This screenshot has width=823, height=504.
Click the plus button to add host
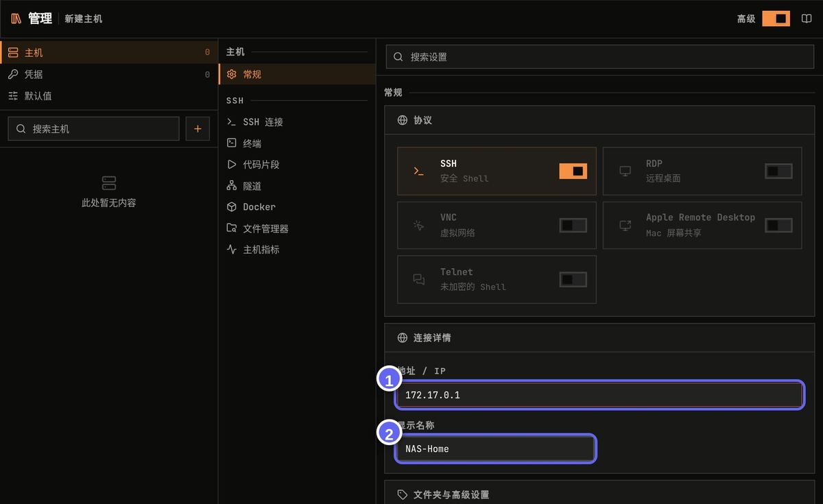tap(198, 129)
